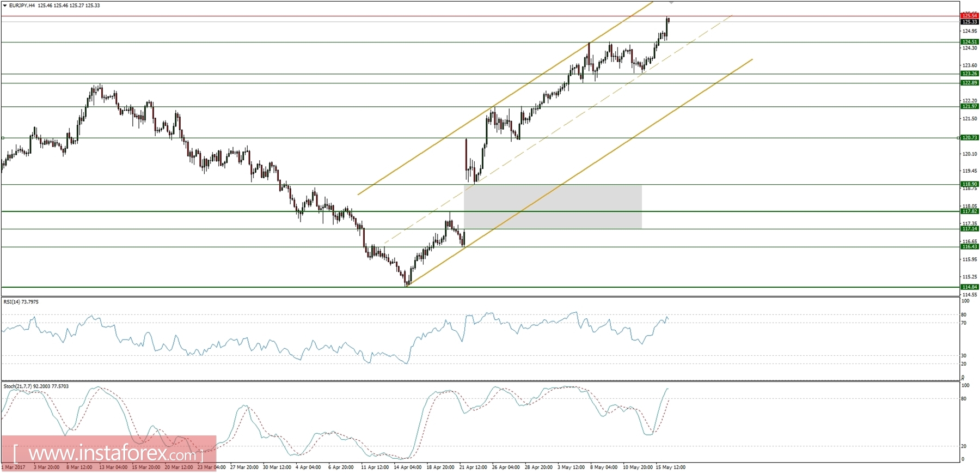Click the 124.95 price scale value
Screen dimensions: 980x473
970,31
